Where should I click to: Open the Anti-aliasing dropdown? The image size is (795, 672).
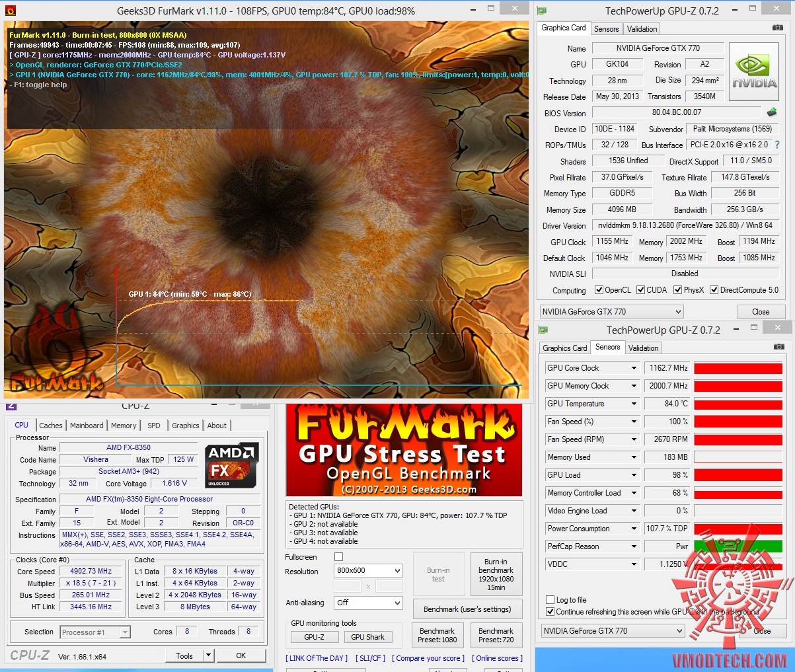368,603
